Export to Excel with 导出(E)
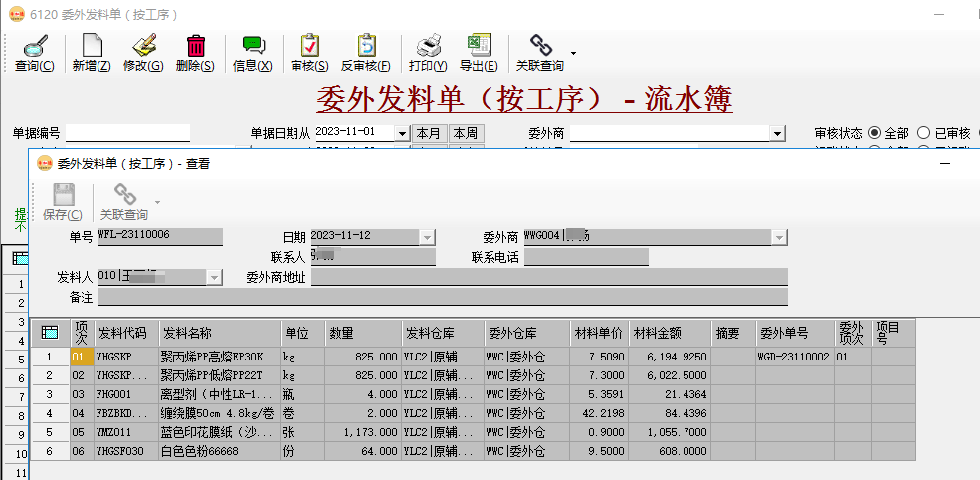 [479, 53]
